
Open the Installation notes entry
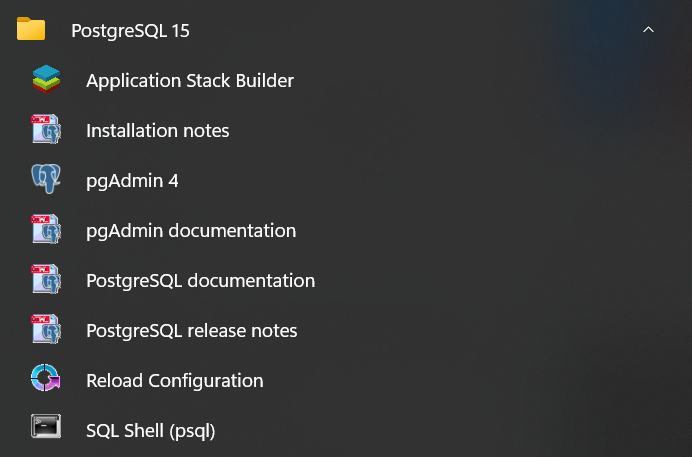pyautogui.click(x=158, y=131)
